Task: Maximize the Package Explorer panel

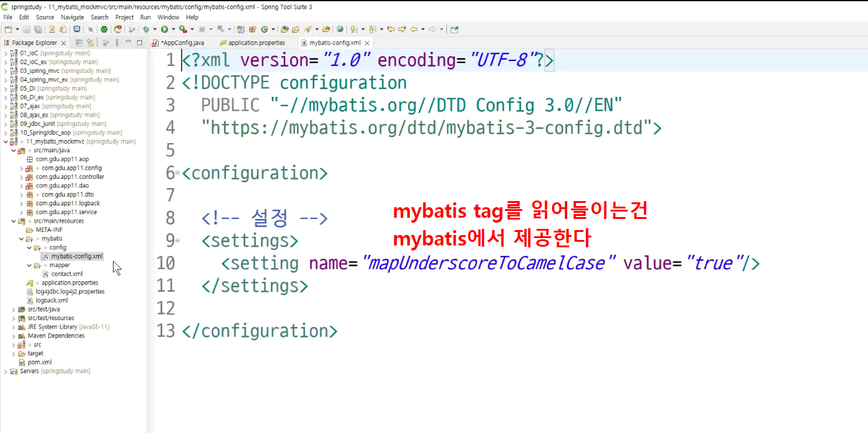Action: [140, 43]
